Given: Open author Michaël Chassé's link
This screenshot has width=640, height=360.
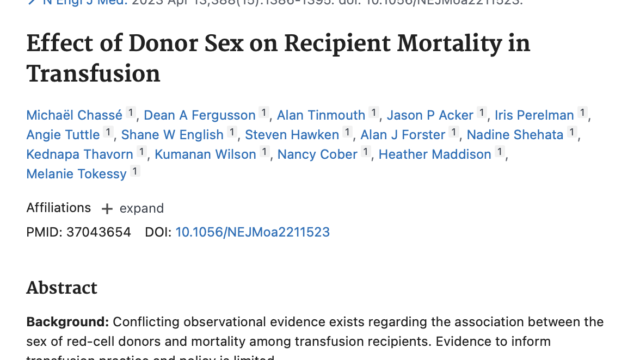Looking at the screenshot, I should [x=74, y=116].
